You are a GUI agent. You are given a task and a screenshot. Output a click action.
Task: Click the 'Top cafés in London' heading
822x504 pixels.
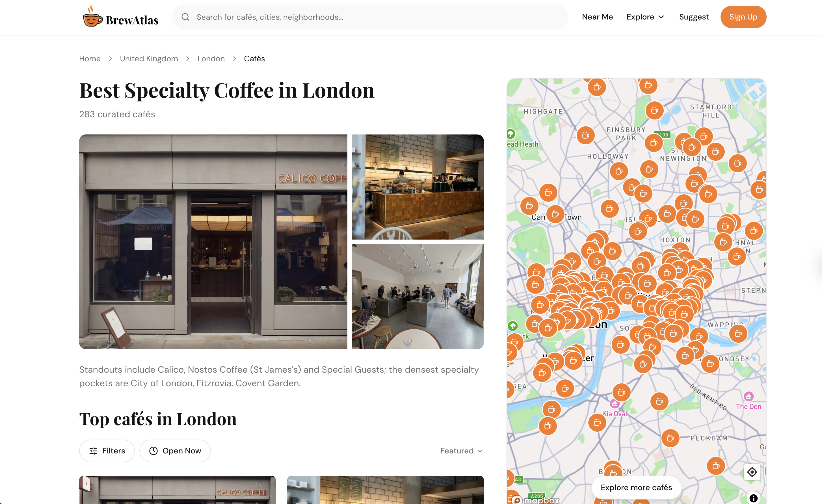click(158, 419)
